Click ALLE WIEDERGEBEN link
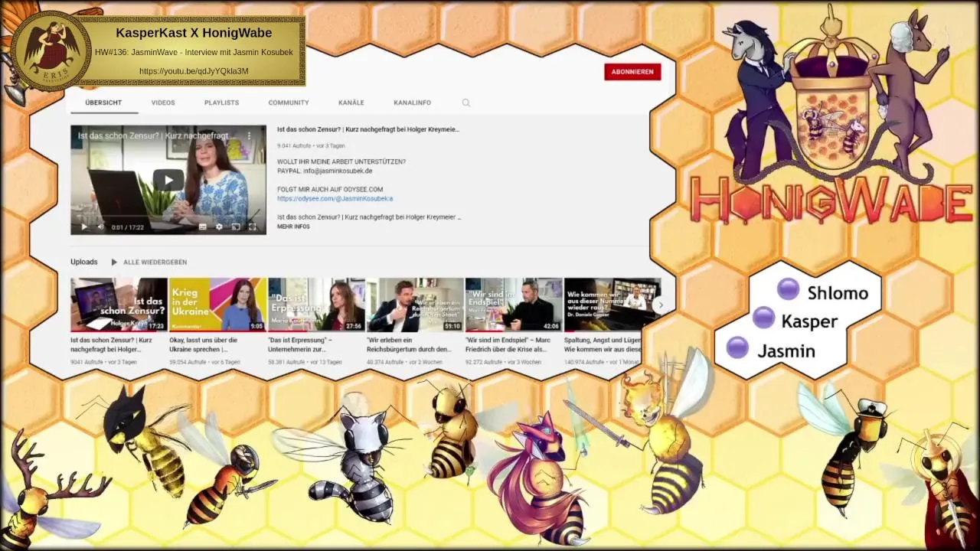 (155, 262)
